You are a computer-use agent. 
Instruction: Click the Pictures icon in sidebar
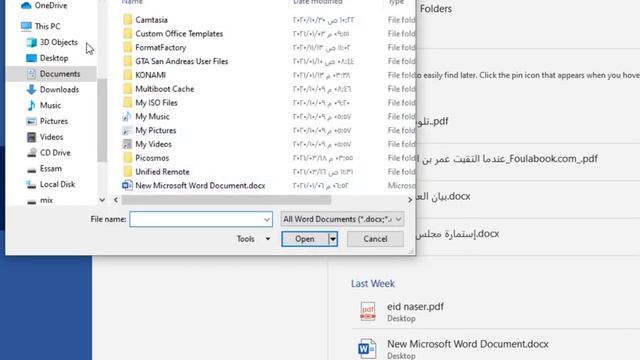(31, 121)
